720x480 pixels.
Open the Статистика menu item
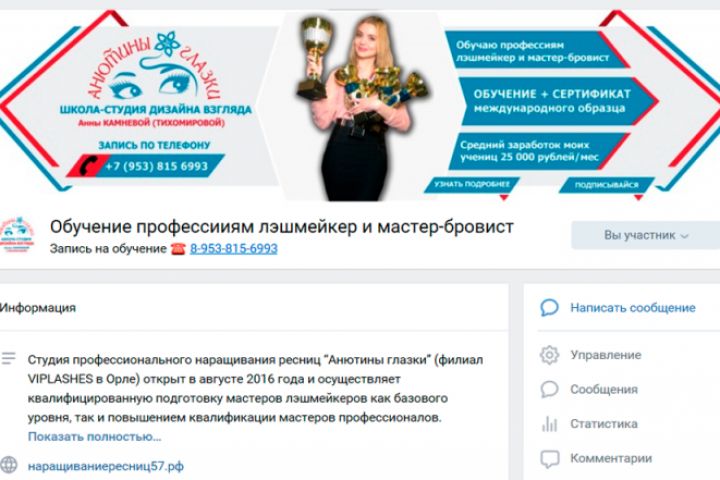click(x=604, y=424)
